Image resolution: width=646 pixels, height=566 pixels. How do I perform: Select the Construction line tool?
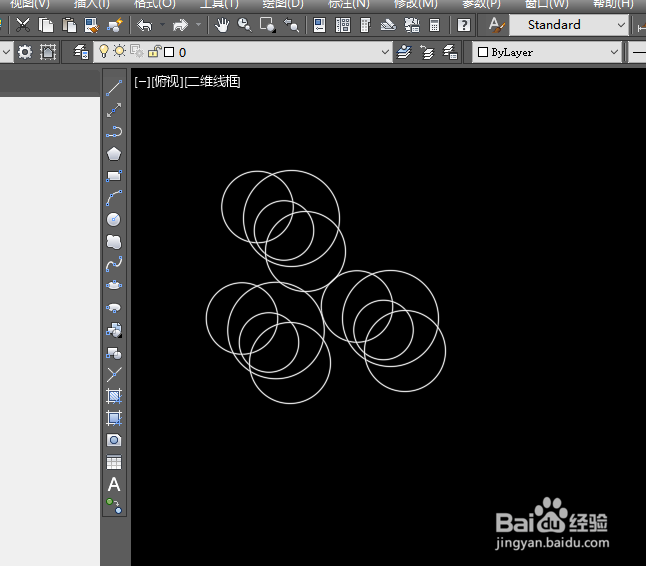point(114,110)
